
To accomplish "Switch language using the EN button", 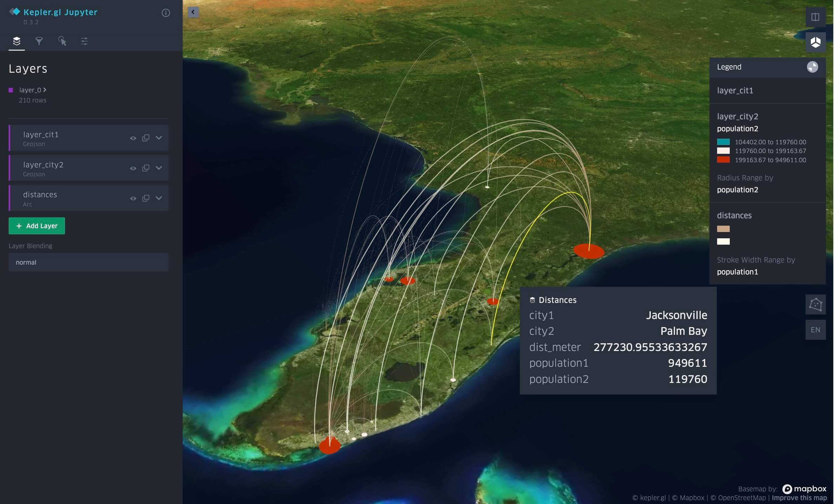I will (x=815, y=330).
